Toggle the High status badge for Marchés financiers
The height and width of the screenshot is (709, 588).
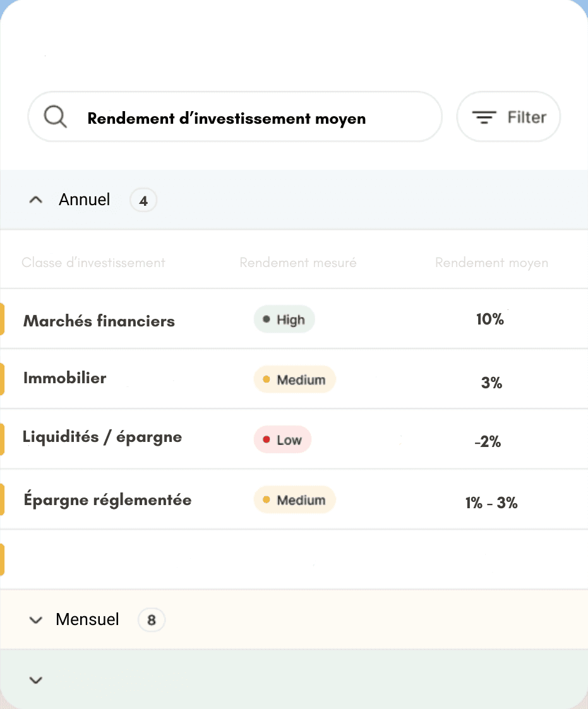(284, 319)
